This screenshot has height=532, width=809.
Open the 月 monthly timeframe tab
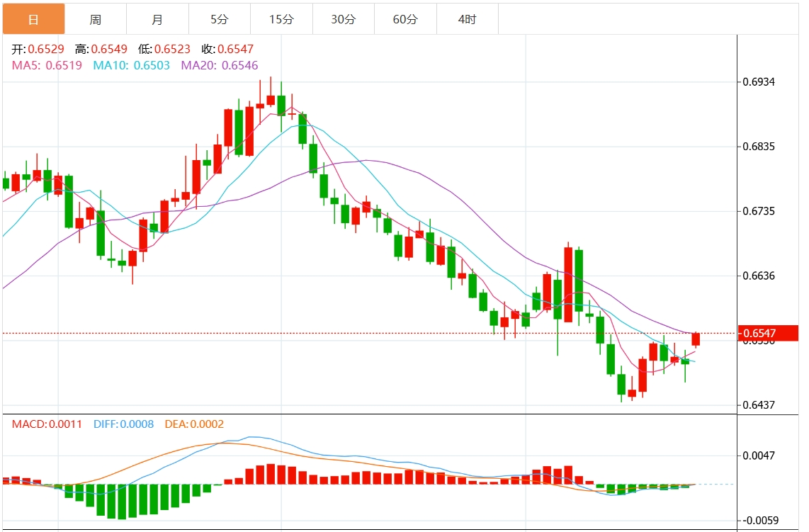pyautogui.click(x=157, y=19)
